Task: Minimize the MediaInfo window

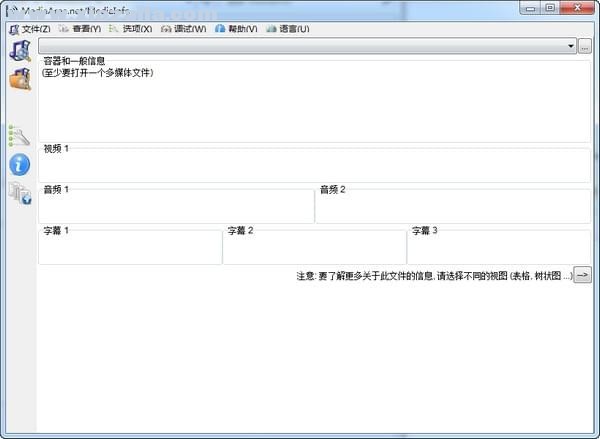Action: (x=530, y=8)
